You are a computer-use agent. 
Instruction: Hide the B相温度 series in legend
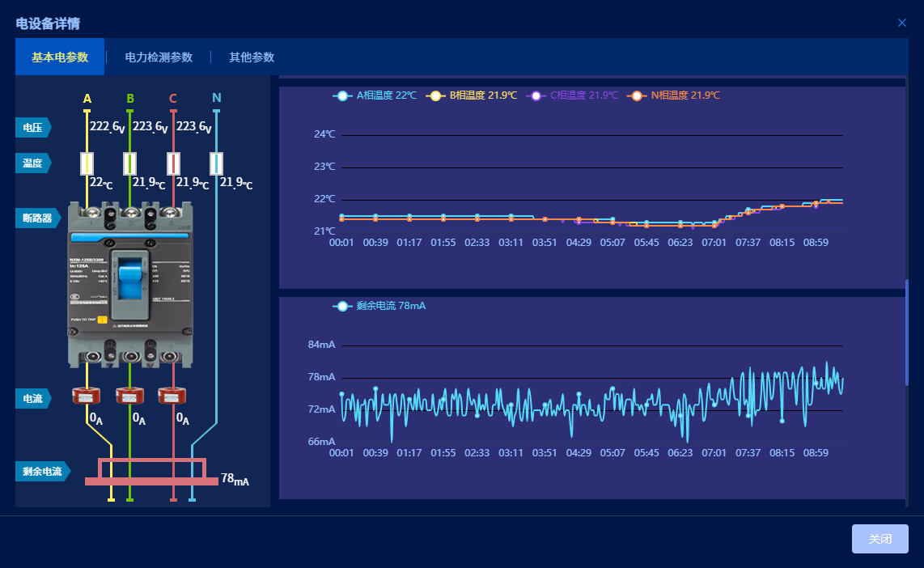click(x=472, y=95)
